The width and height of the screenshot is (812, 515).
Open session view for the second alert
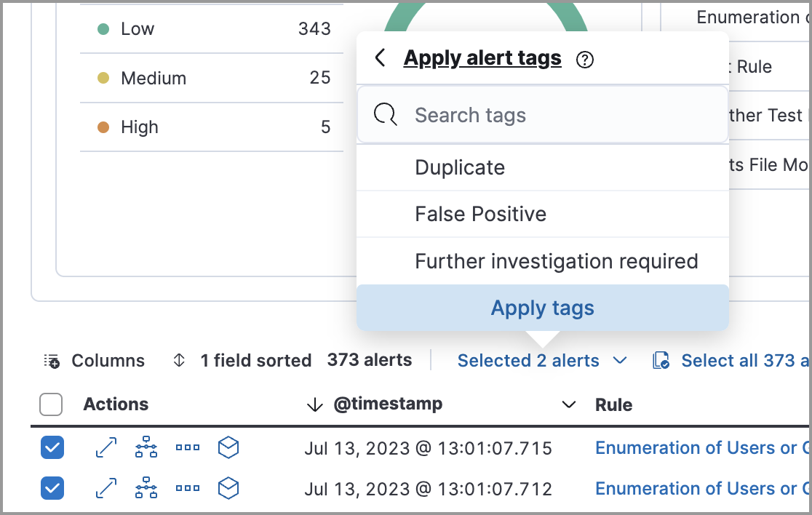pos(228,488)
